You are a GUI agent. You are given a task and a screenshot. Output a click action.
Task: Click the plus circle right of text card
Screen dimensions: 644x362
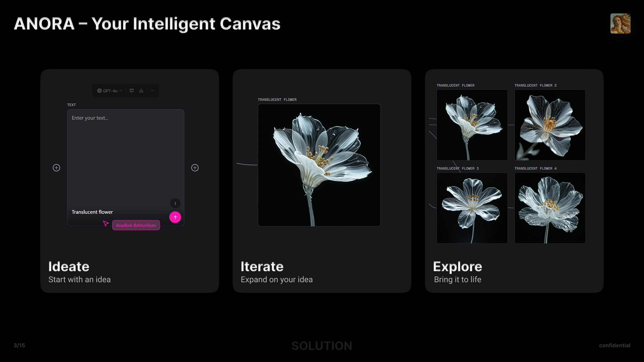pos(195,168)
